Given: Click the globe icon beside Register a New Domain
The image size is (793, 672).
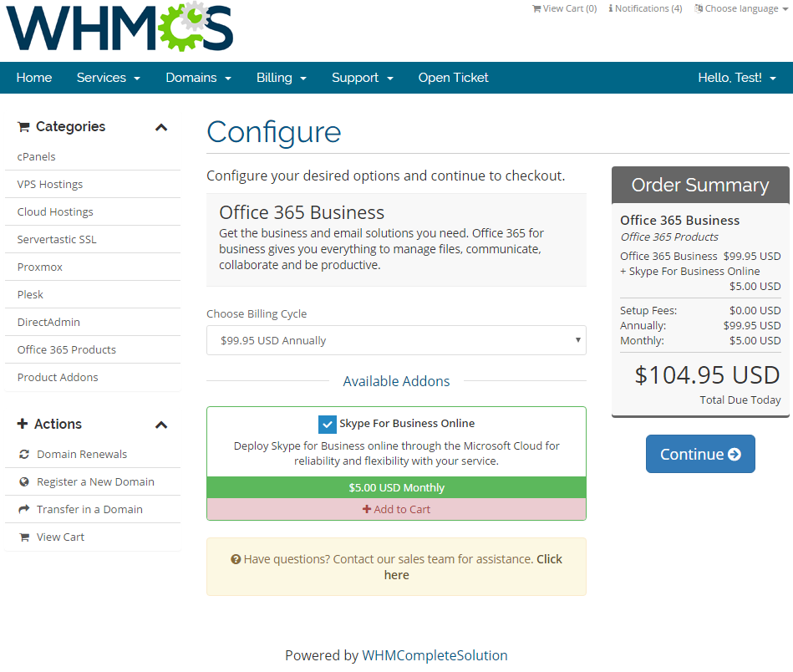Looking at the screenshot, I should click(x=23, y=481).
